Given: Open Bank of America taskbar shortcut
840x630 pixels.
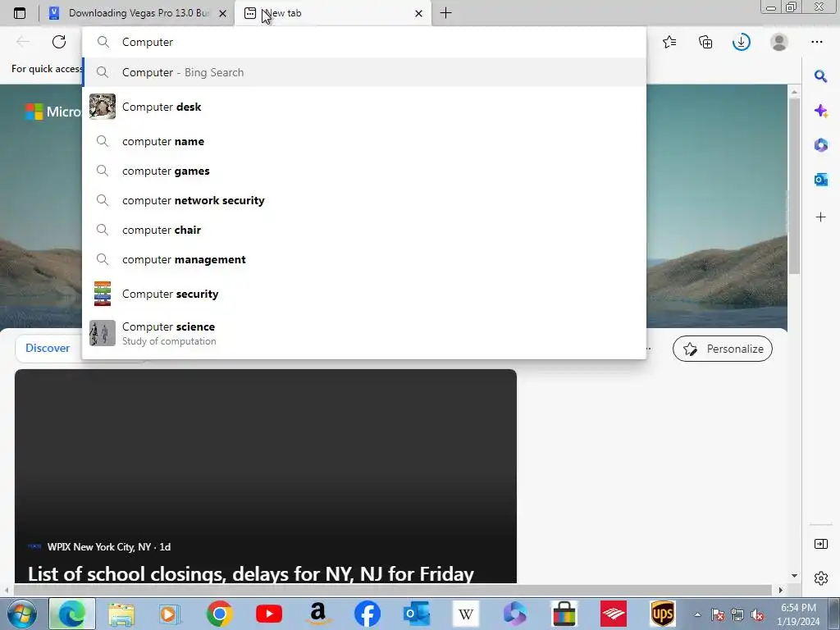Looking at the screenshot, I should pyautogui.click(x=614, y=614).
